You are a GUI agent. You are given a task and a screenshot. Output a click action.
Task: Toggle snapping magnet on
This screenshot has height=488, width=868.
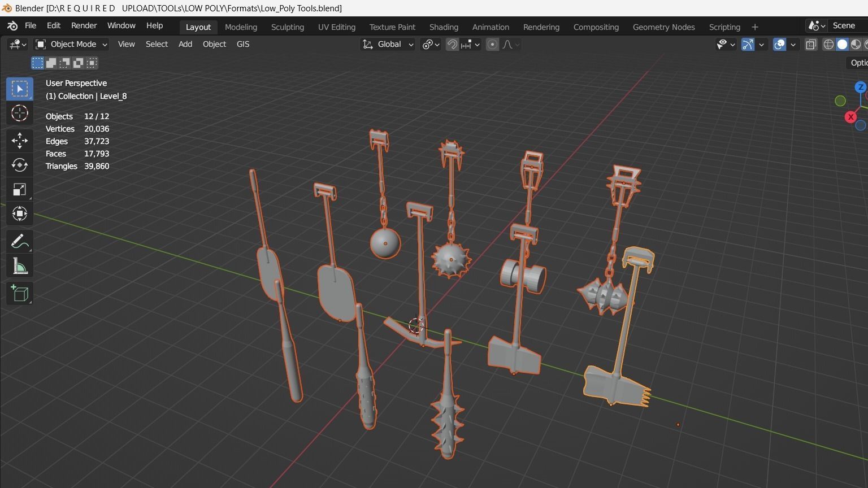452,44
